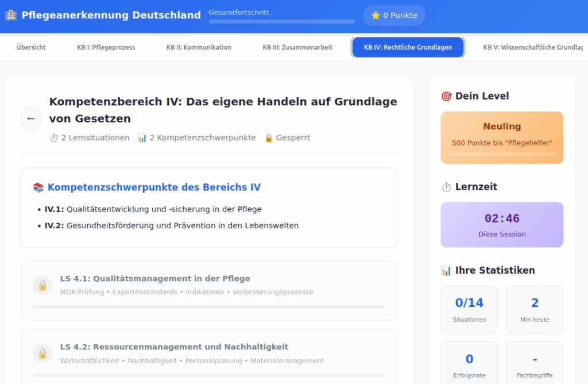
Task: Click the Neuling level card
Action: tap(502, 137)
